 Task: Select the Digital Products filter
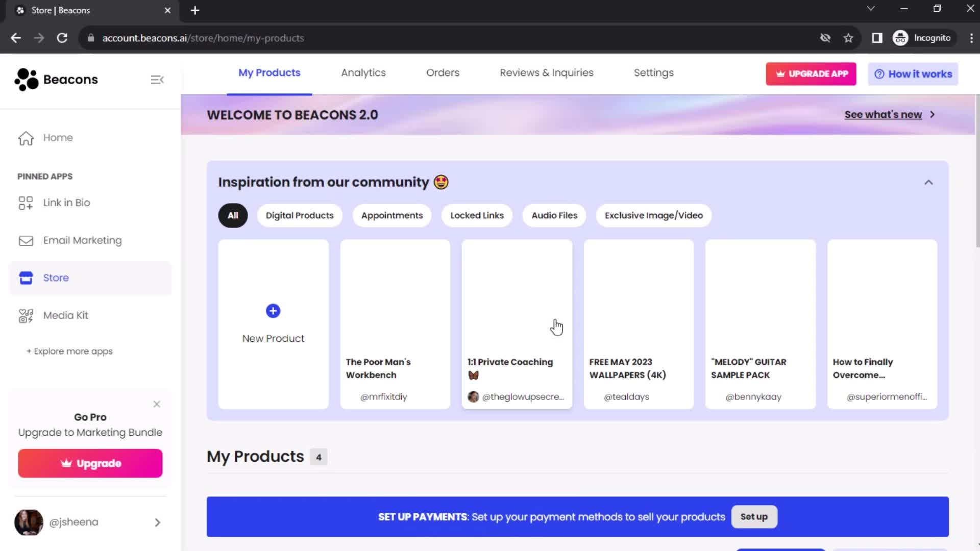click(300, 215)
